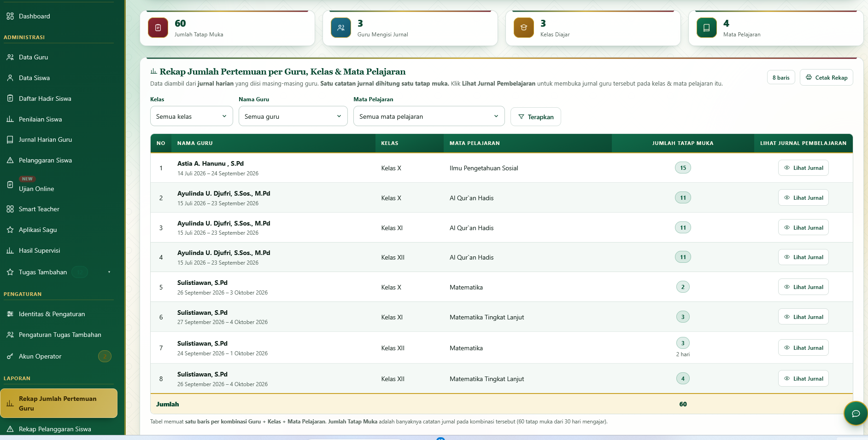Click the Penilaian Siswa chart icon
This screenshot has height=440, width=868.
(x=10, y=119)
